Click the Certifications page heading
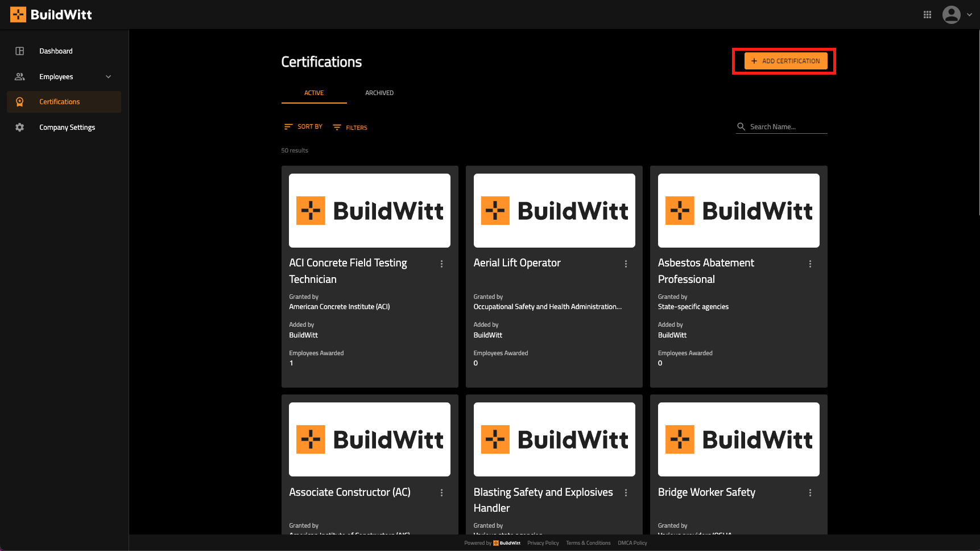The height and width of the screenshot is (551, 980). (321, 61)
